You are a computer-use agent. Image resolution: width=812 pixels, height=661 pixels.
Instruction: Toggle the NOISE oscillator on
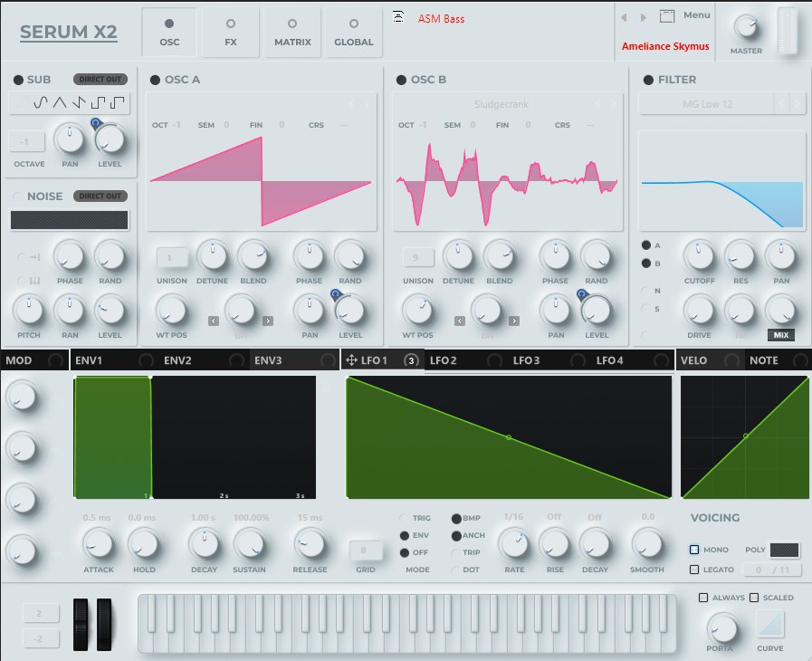click(18, 196)
